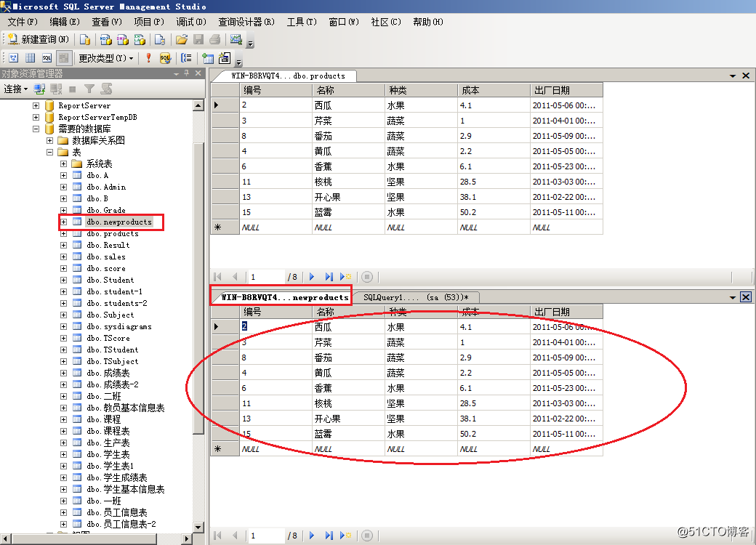Viewport: 756px width, 545px height.
Task: Click the Add New Derived Table icon
Action: (224, 58)
